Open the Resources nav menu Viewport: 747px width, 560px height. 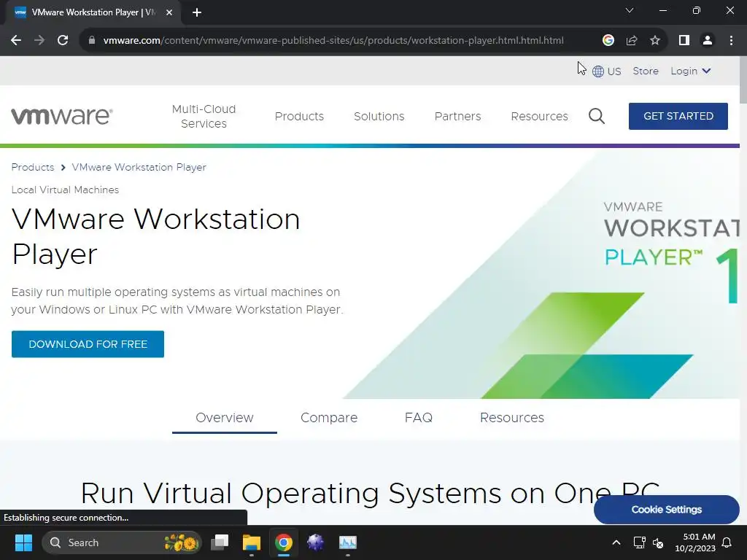pyautogui.click(x=539, y=116)
